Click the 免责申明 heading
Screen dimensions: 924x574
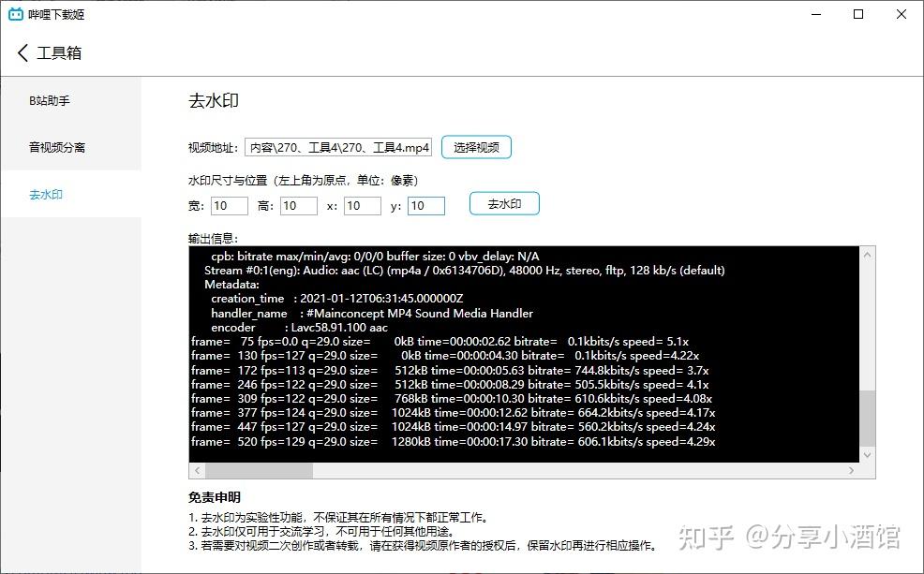pos(214,497)
